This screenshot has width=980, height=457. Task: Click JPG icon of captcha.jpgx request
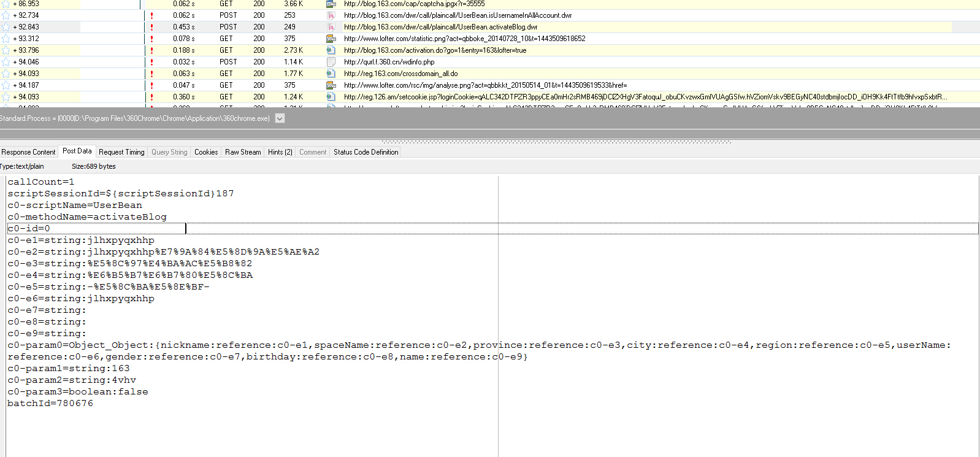click(x=331, y=4)
